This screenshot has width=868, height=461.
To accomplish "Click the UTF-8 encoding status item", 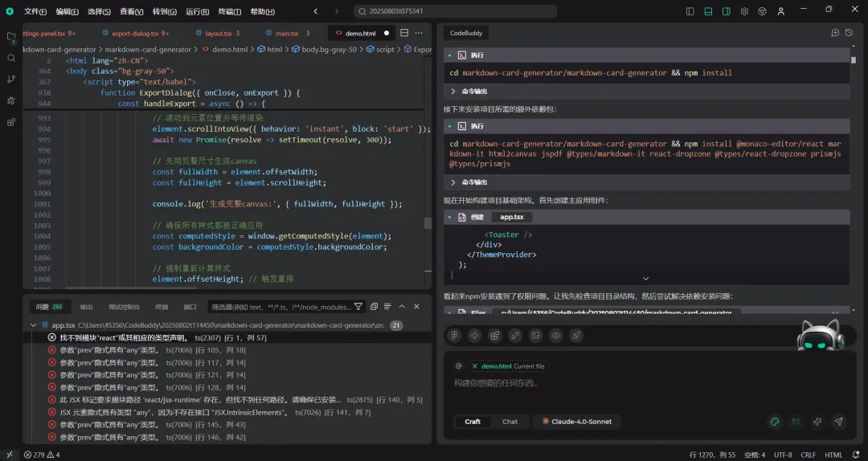I will 783,455.
